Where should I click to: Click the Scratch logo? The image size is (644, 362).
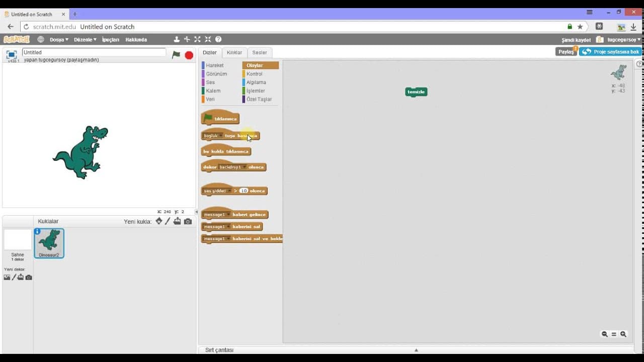(17, 39)
